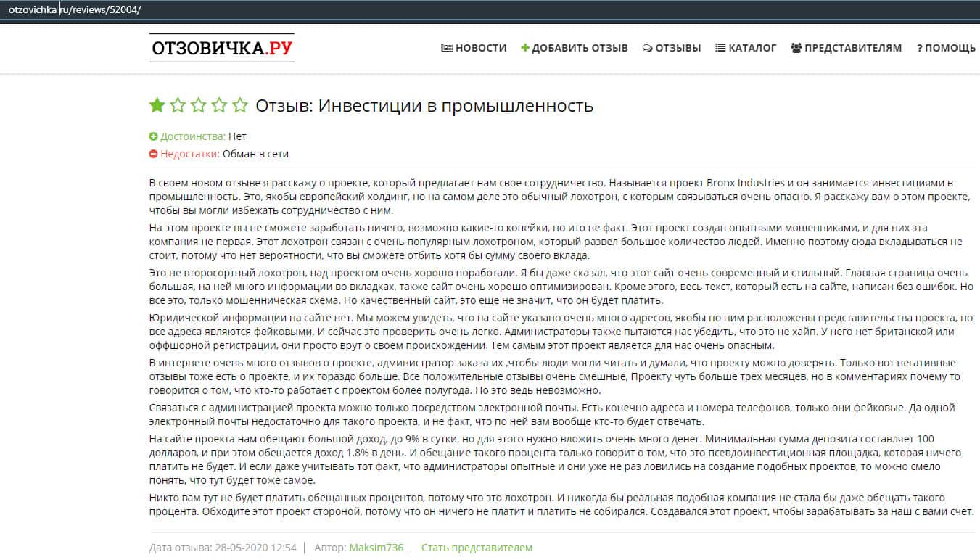Click the first filled green rating star
This screenshot has width=980, height=560.
click(157, 106)
